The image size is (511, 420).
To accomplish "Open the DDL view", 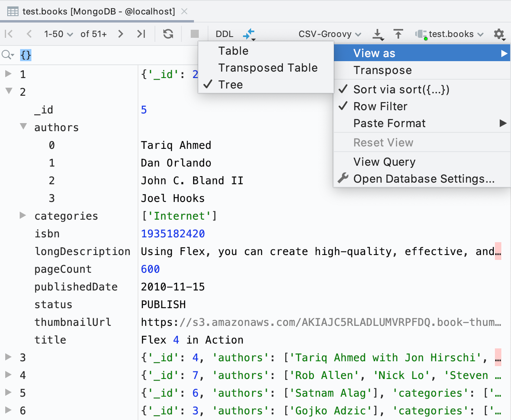I will pos(225,34).
